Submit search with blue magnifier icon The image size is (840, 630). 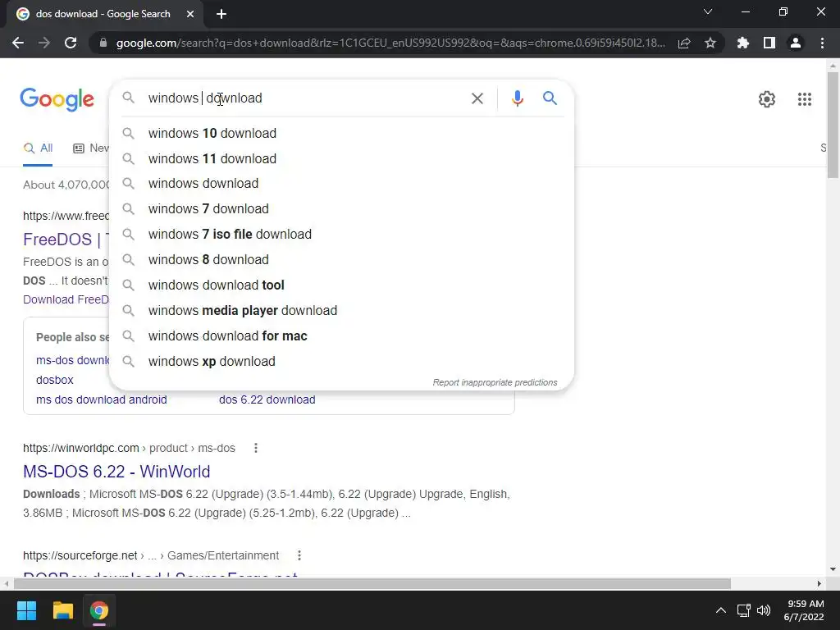(550, 98)
